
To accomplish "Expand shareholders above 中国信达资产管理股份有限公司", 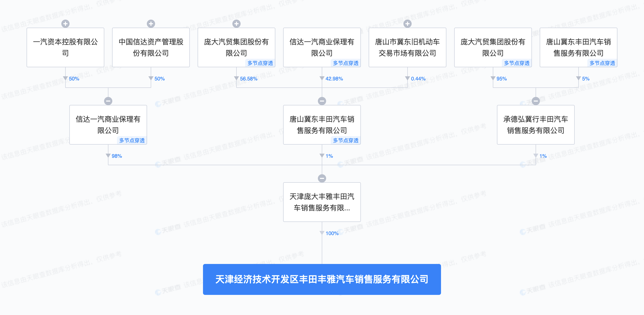I will coord(151,24).
